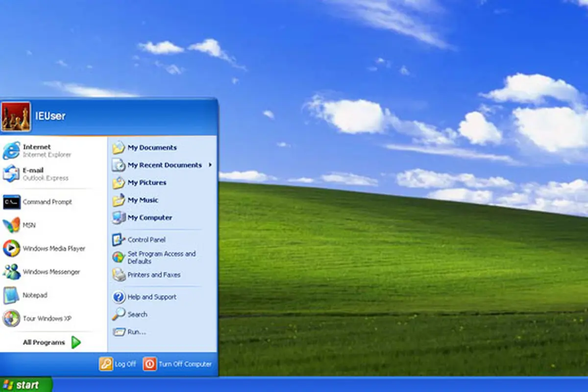Click the My Recent Documents icon

[119, 165]
